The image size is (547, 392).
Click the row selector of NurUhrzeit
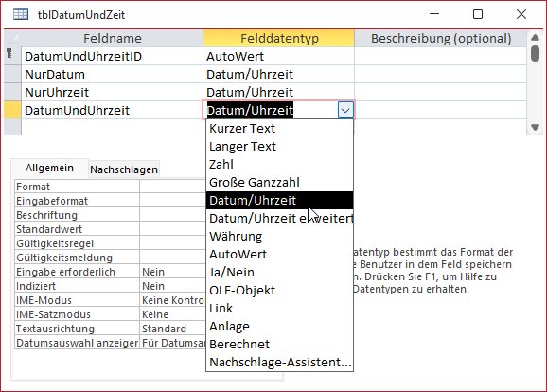click(12, 92)
